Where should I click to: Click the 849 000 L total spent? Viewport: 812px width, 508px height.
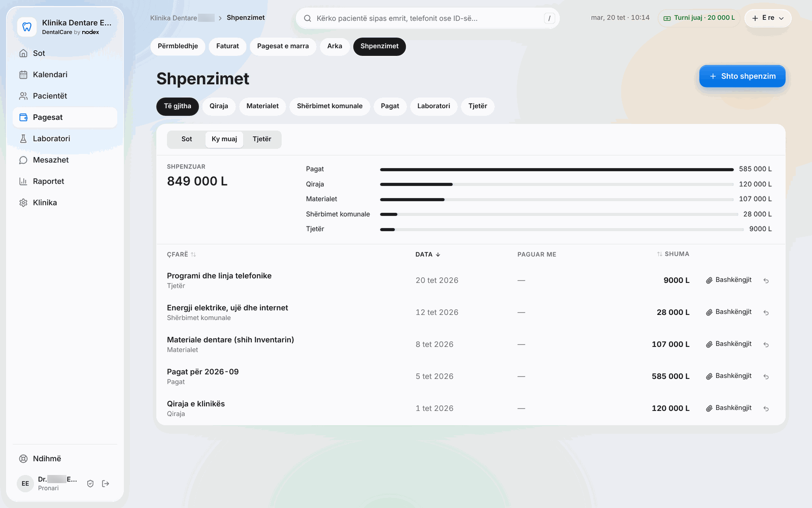(197, 181)
